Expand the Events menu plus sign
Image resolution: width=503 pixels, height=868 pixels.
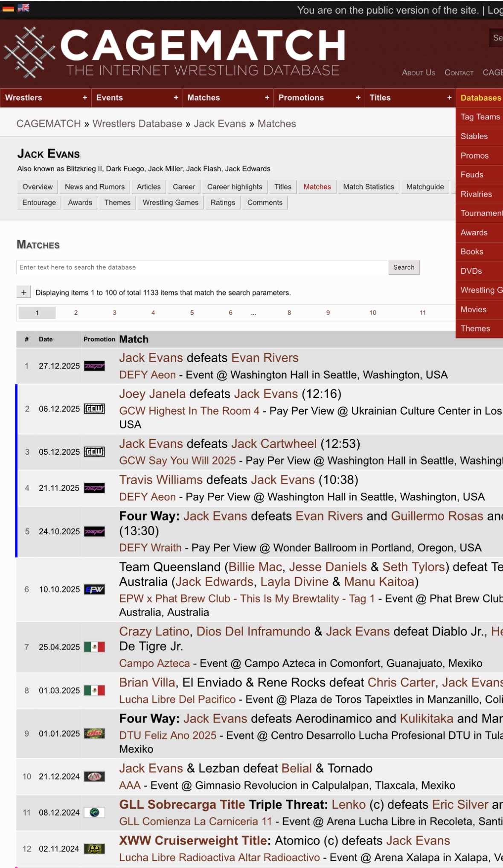tap(176, 98)
